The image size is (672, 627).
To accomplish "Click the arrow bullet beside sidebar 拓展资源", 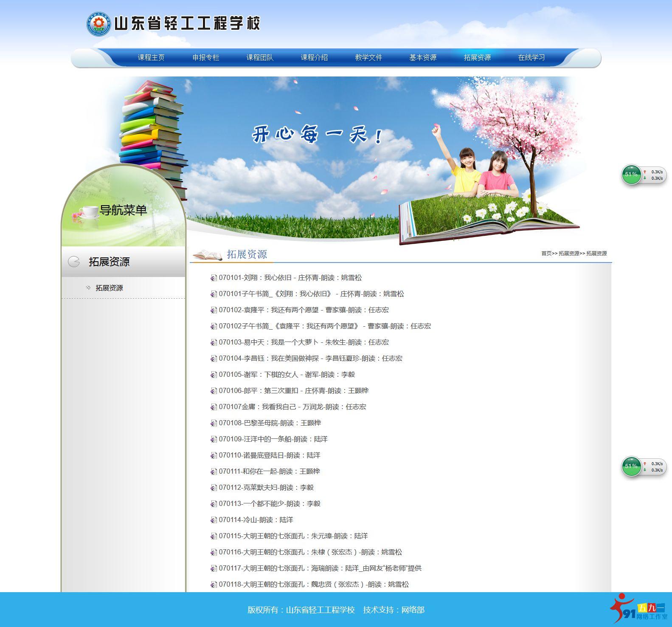I will (x=88, y=288).
